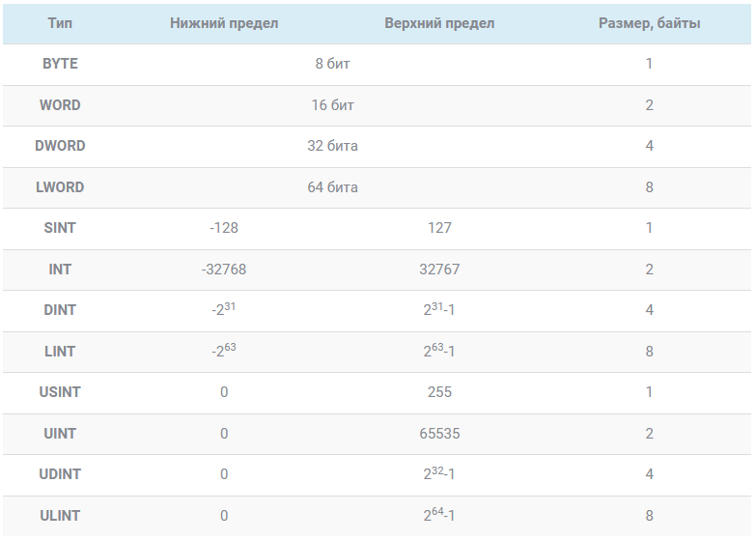
Task: Click the DINT row label
Action: (60, 310)
